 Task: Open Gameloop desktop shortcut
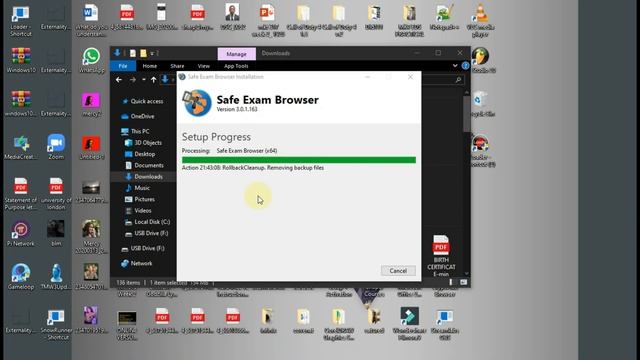[21, 277]
